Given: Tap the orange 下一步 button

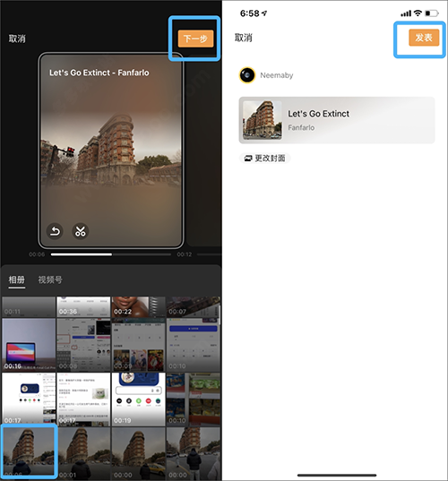Looking at the screenshot, I should (x=195, y=39).
